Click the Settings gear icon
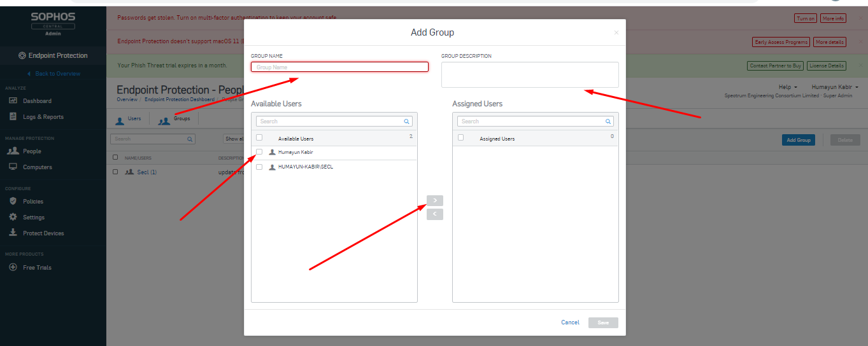The width and height of the screenshot is (868, 346). pyautogui.click(x=12, y=217)
